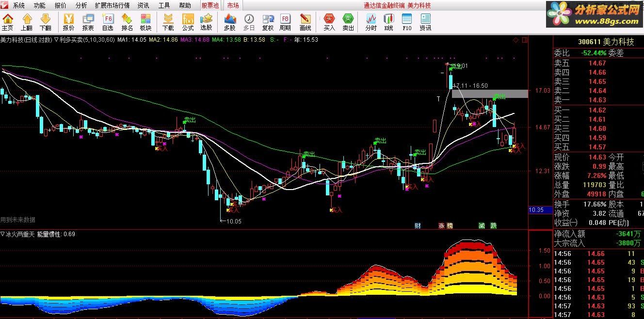The image size is (644, 319).
Task: Click the 委比 value -52.44%
Action: (x=594, y=53)
